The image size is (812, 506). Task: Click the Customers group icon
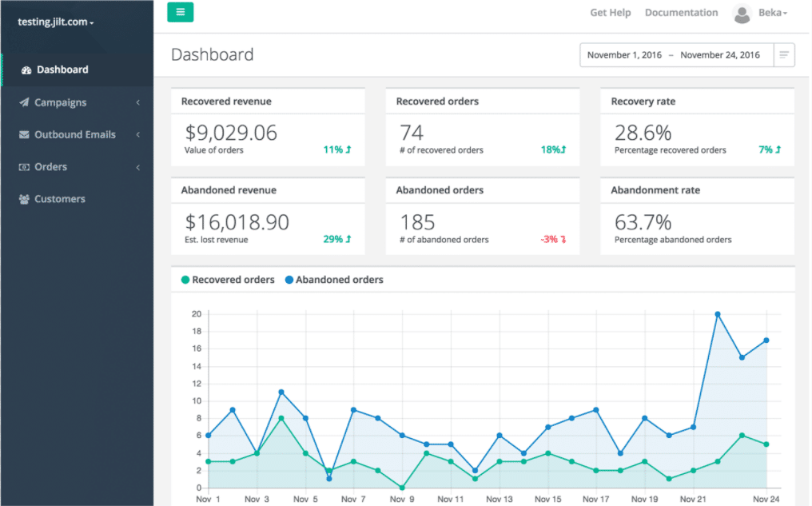pos(24,199)
